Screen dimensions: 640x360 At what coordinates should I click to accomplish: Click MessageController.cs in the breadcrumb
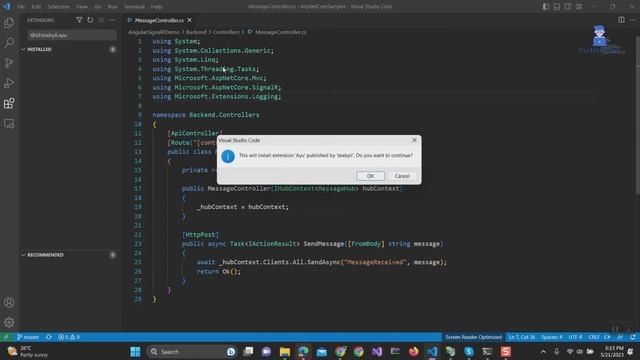pos(280,32)
